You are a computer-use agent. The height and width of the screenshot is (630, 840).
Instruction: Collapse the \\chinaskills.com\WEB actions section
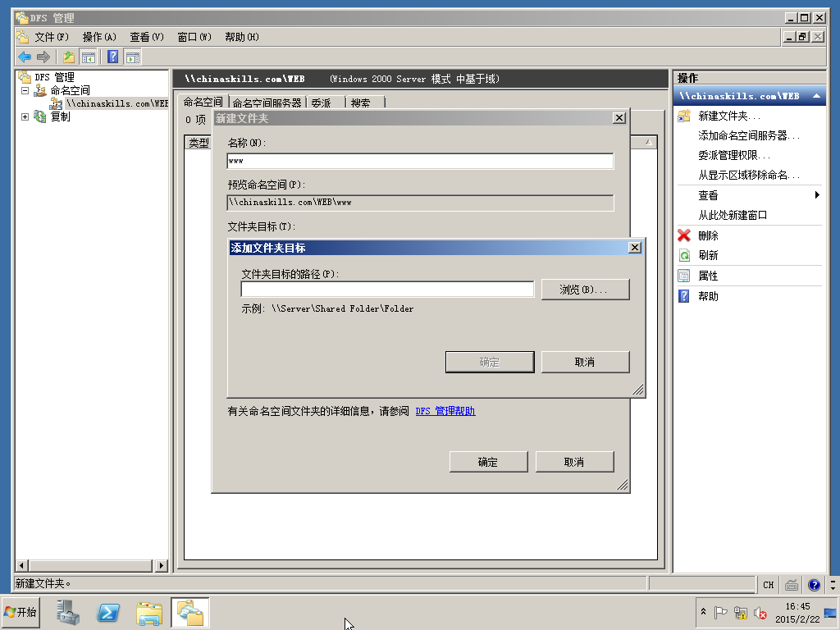pos(816,96)
